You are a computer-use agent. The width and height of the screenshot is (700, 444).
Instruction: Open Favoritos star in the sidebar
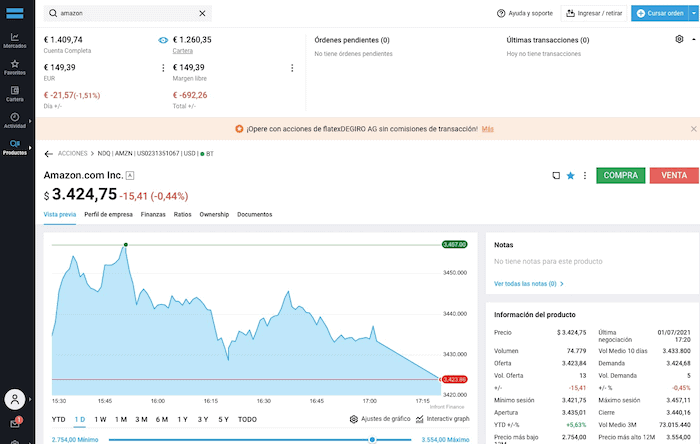(15, 67)
